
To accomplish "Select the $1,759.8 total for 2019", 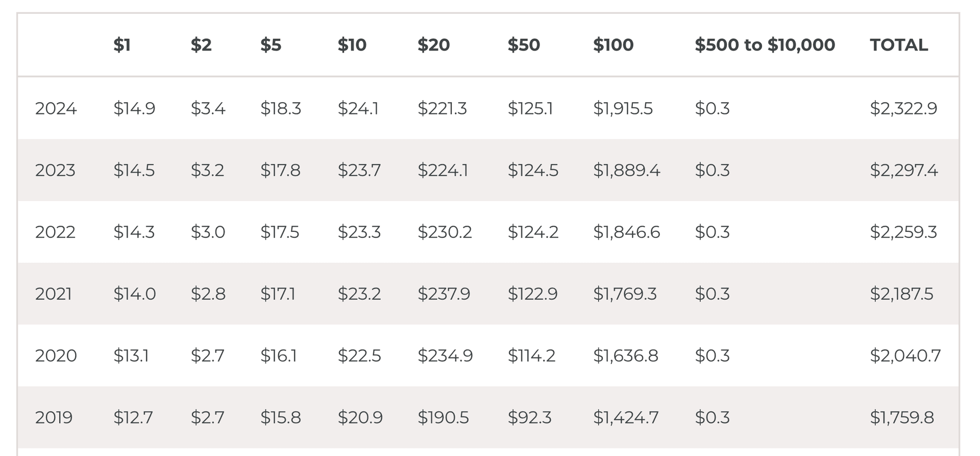I will pos(902,417).
